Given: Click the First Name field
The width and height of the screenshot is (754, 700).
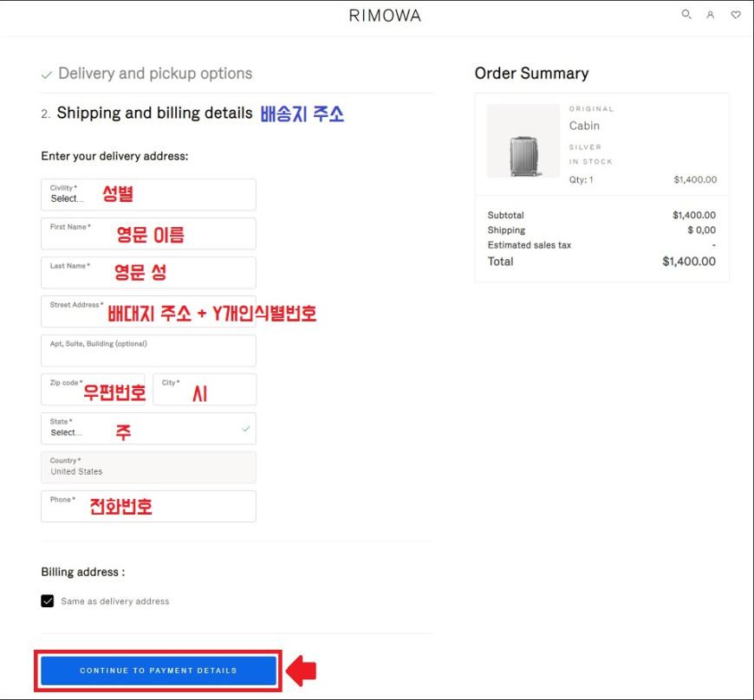Looking at the screenshot, I should pos(148,234).
